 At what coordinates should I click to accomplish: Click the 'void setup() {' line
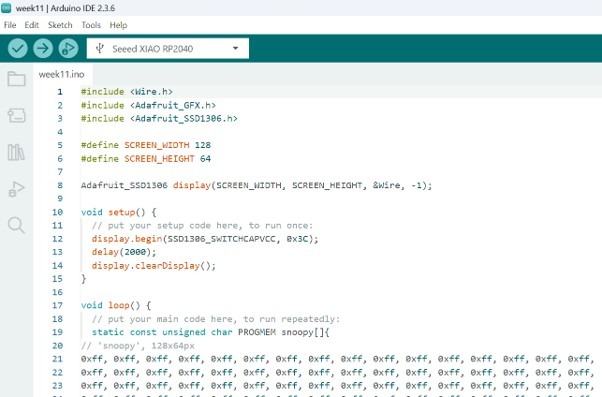(x=119, y=212)
